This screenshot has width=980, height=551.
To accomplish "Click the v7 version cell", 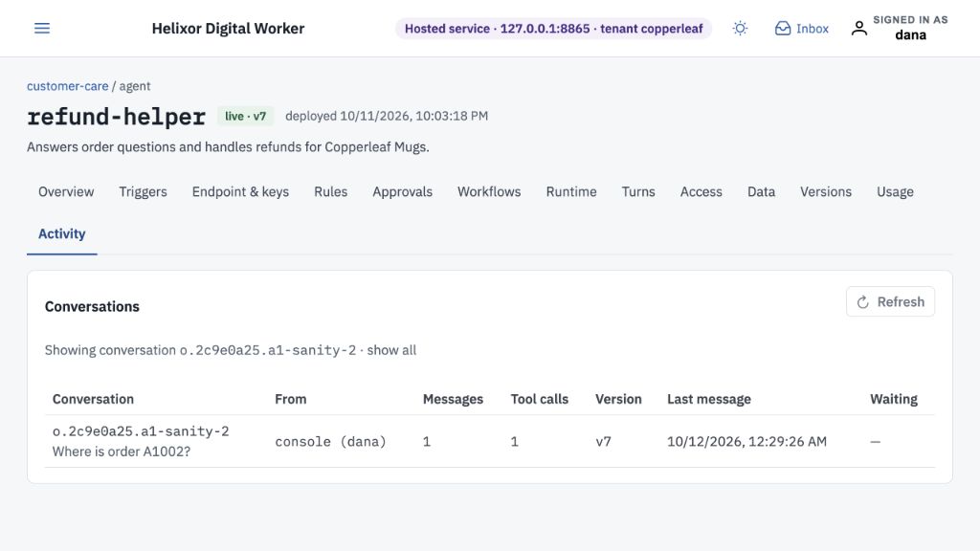I will click(603, 442).
